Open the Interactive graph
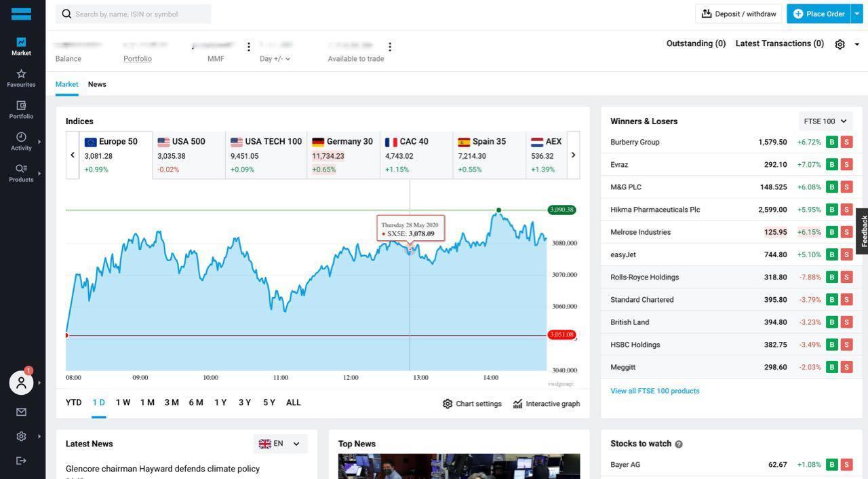868x479 pixels. point(547,404)
